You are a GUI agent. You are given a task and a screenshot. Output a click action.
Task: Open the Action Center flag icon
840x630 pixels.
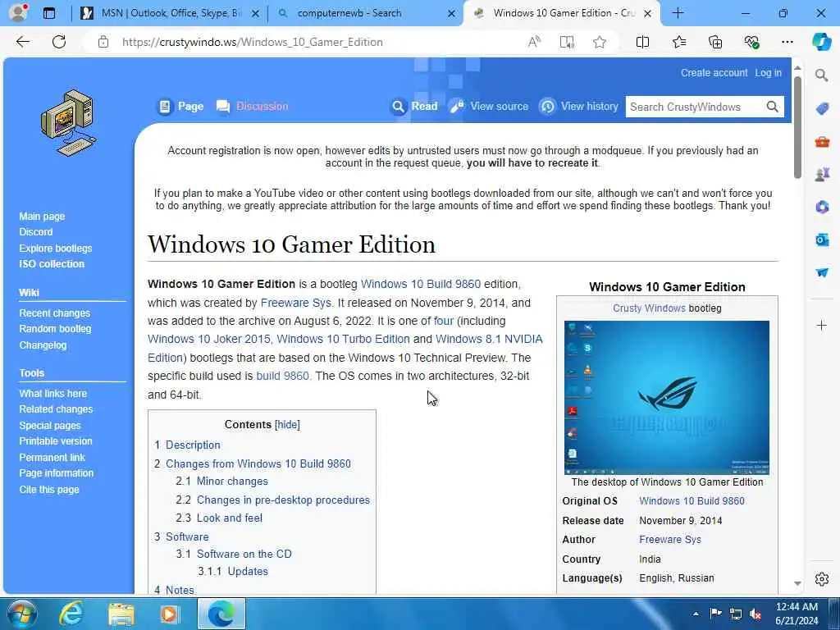715,614
